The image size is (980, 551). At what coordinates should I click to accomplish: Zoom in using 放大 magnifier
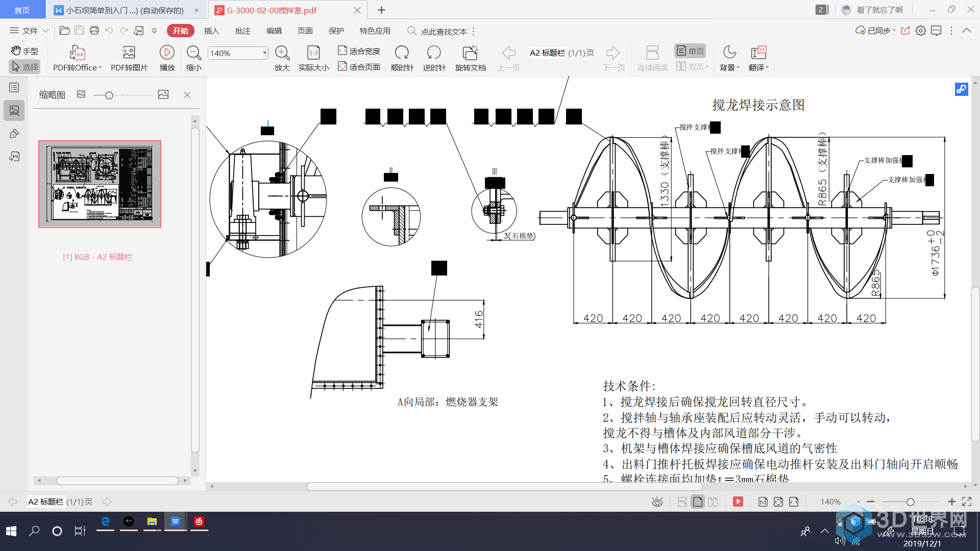(x=282, y=59)
